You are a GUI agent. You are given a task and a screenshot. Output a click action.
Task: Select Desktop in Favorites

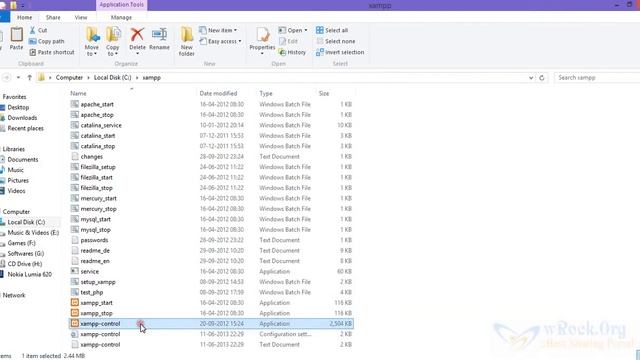pos(18,107)
